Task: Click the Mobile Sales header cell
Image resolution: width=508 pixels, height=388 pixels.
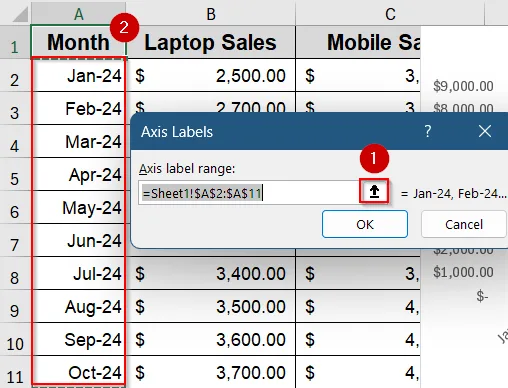Action: 358,42
